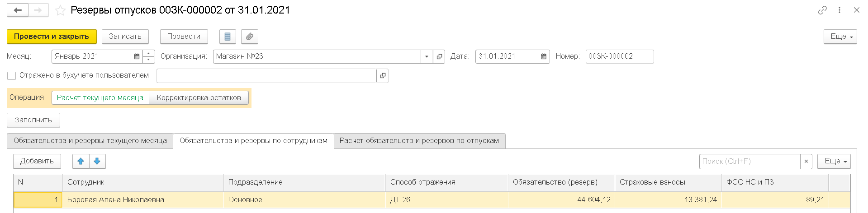The image size is (868, 213).
Task: Select the ДТ 26 cell
Action: 447,199
